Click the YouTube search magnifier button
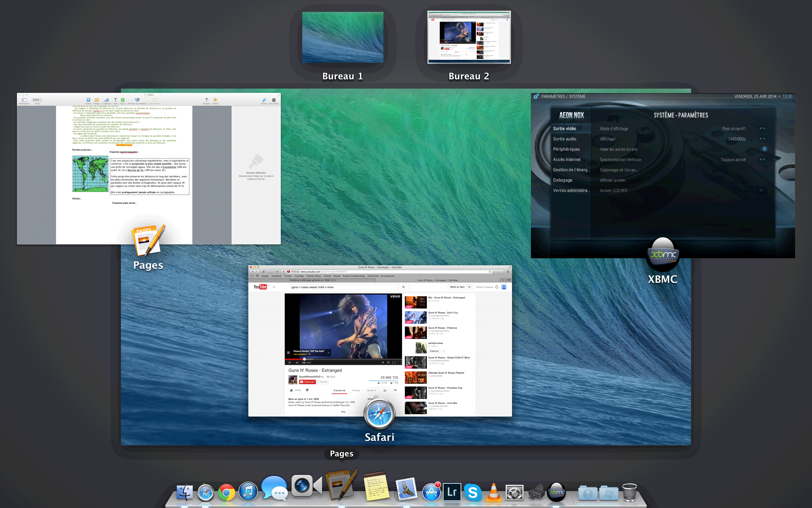The height and width of the screenshot is (508, 812). click(403, 287)
